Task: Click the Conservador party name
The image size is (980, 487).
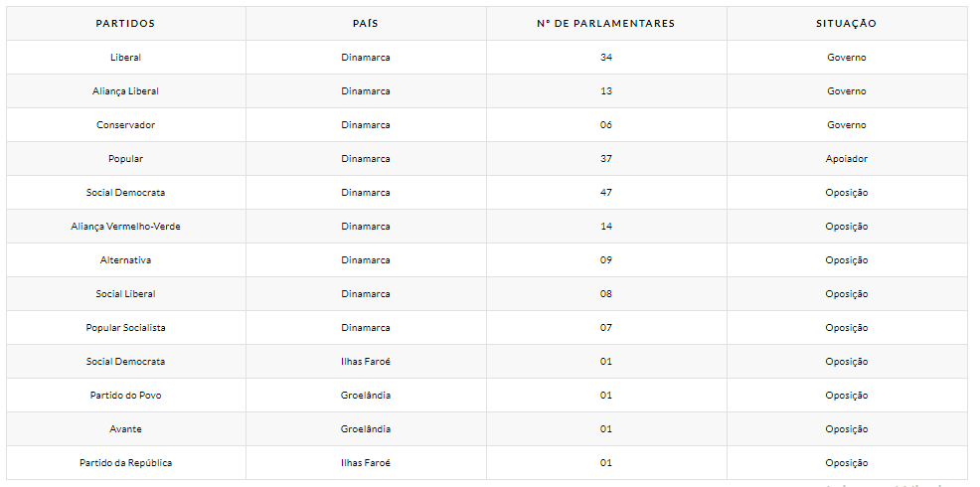Action: [x=125, y=125]
